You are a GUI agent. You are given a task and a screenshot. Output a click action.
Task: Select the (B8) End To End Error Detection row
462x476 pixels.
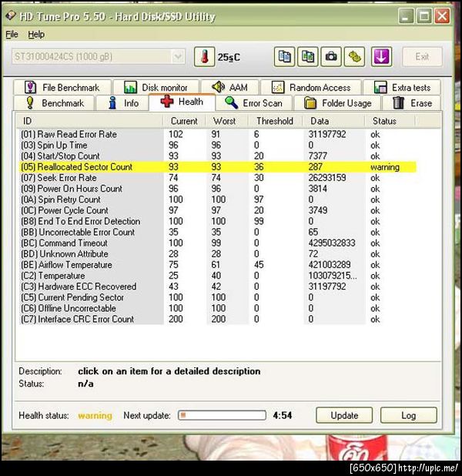click(217, 221)
